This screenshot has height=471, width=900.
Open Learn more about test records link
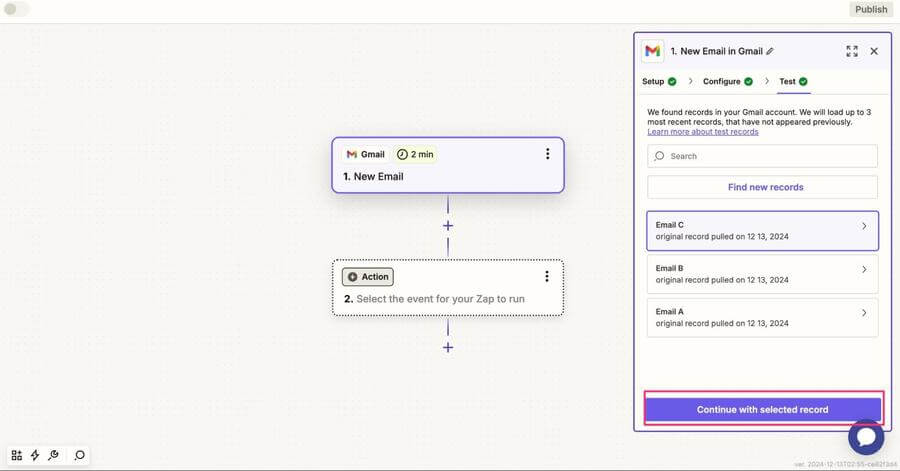(x=703, y=132)
